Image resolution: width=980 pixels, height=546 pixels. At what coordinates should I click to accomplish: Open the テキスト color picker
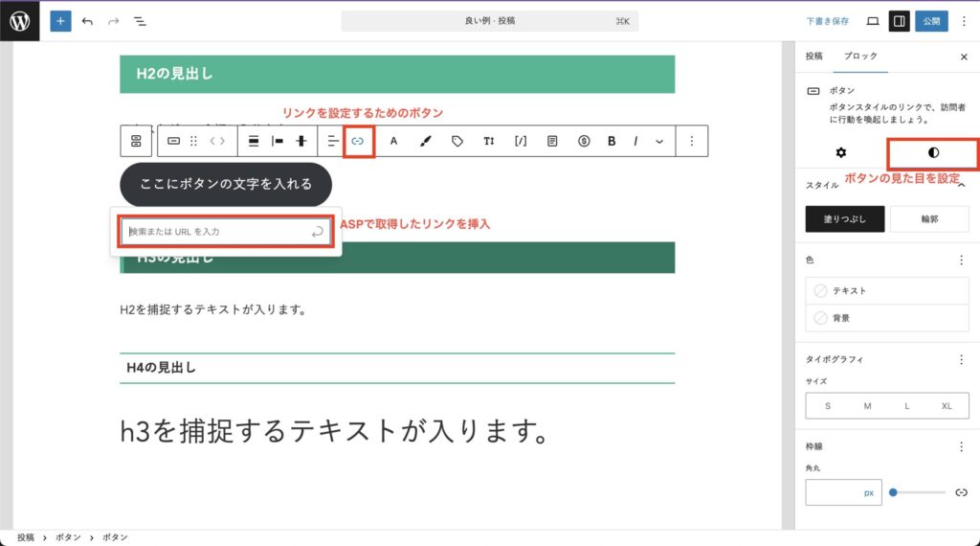(887, 291)
